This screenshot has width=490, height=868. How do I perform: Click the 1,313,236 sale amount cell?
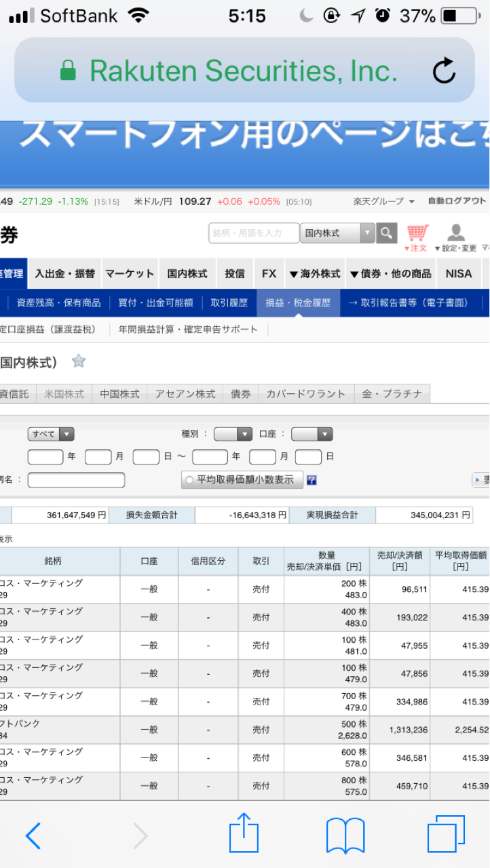tap(400, 730)
